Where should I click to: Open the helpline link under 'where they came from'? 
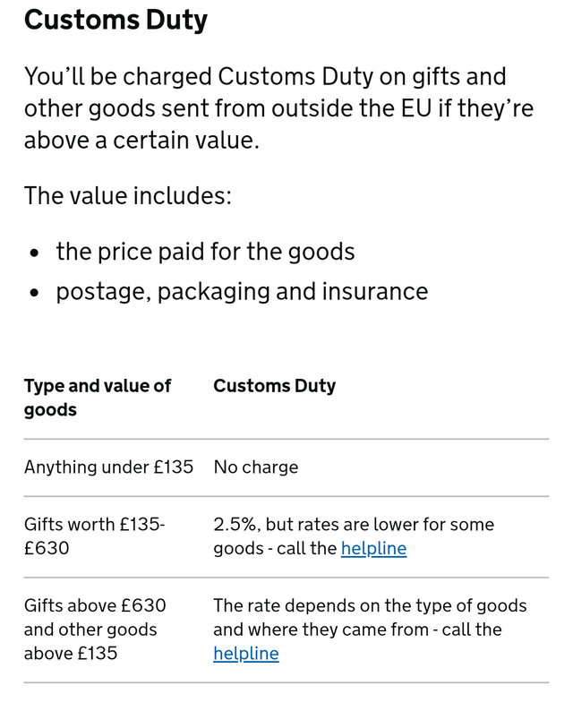246,654
